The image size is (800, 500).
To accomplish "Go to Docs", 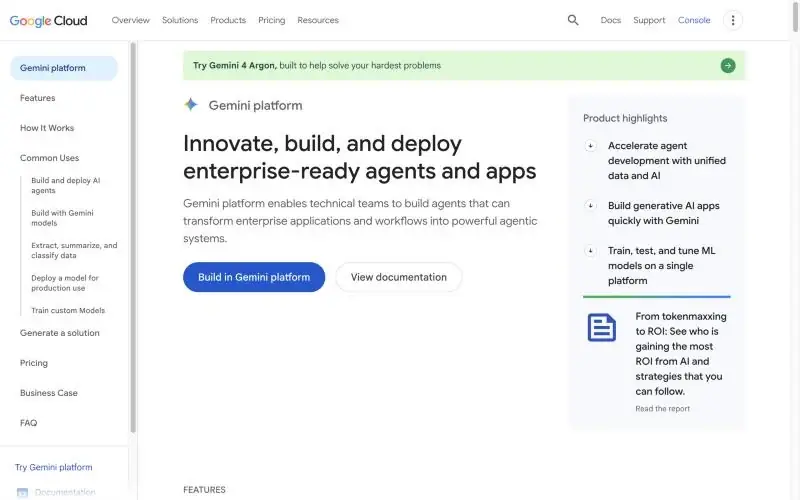I will (x=611, y=20).
